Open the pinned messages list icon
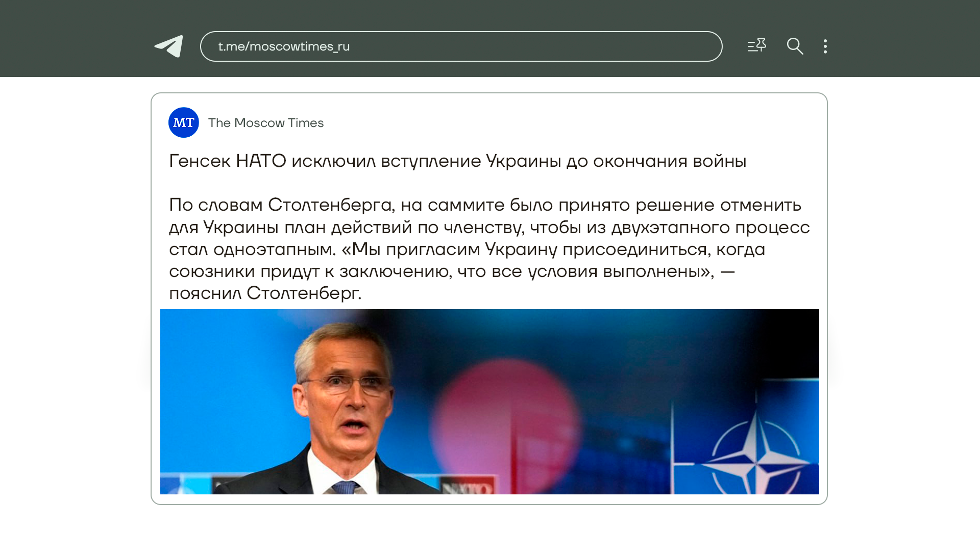Screen dimensions: 980x551 click(x=756, y=46)
